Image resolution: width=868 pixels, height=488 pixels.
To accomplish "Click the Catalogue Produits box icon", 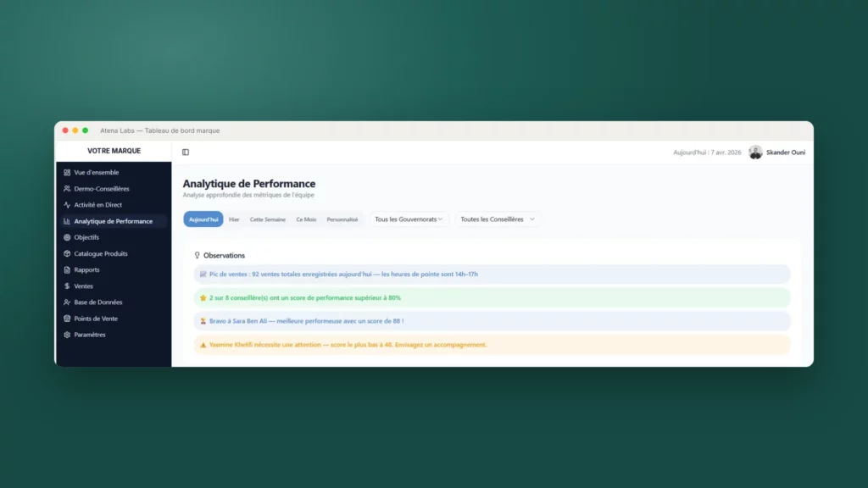I will [67, 253].
